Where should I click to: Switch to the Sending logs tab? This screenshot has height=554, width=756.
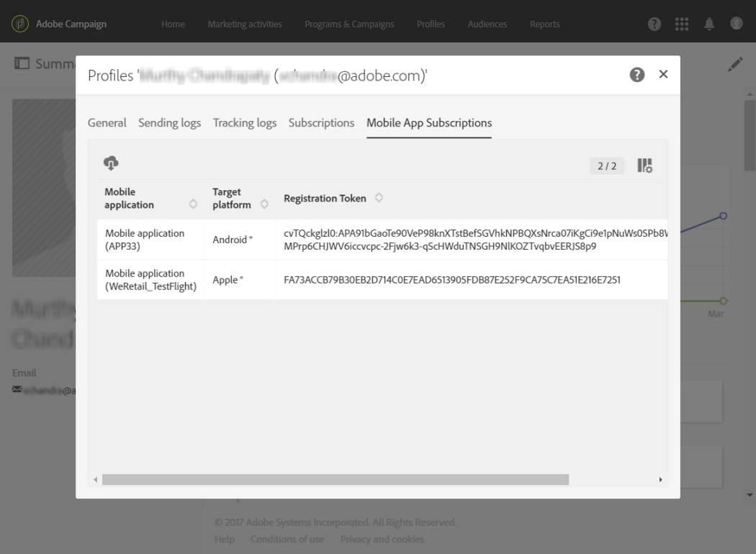point(170,123)
